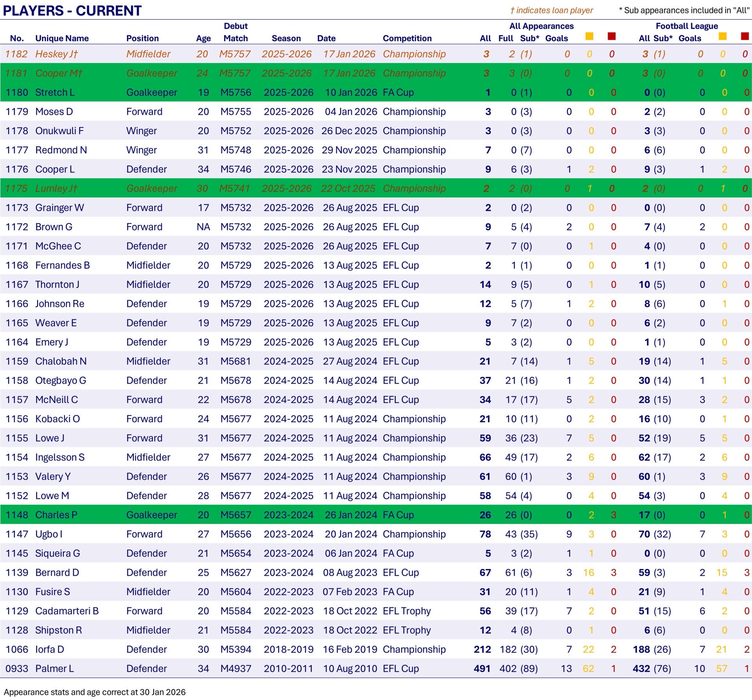Click the loan player indicator legend text
This screenshot has width=752, height=700.
pos(551,11)
